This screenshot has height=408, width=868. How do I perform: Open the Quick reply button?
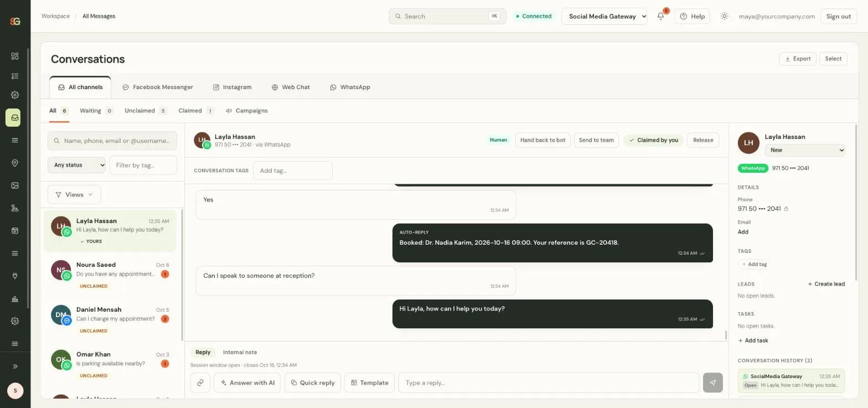click(x=313, y=383)
